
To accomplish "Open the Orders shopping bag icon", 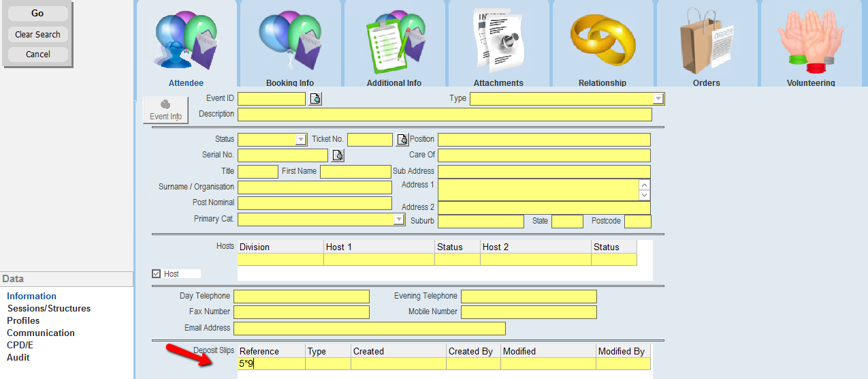I will click(707, 42).
